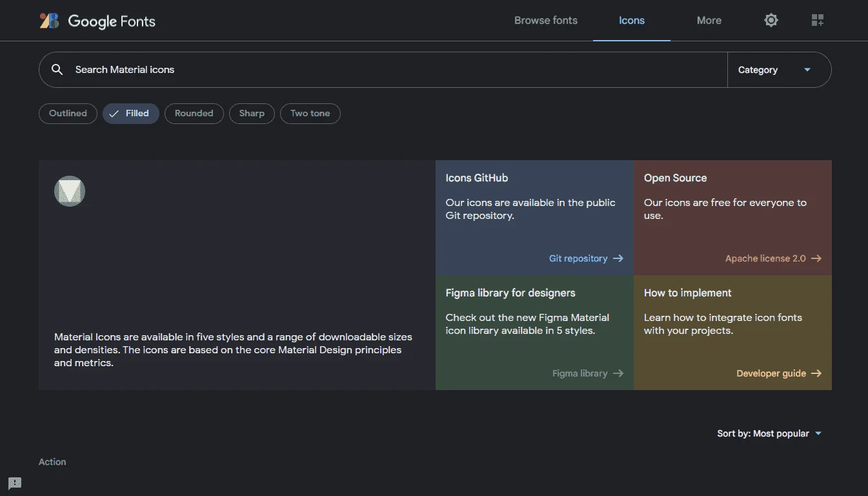The image size is (868, 496).
Task: Click the feedback icon in bottom corner
Action: 15,482
